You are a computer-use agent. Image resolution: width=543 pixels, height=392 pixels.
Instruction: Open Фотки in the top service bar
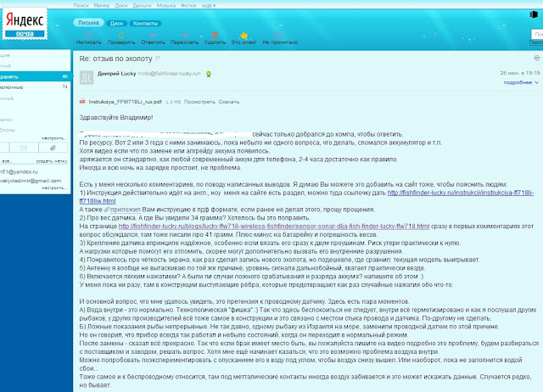(x=188, y=6)
